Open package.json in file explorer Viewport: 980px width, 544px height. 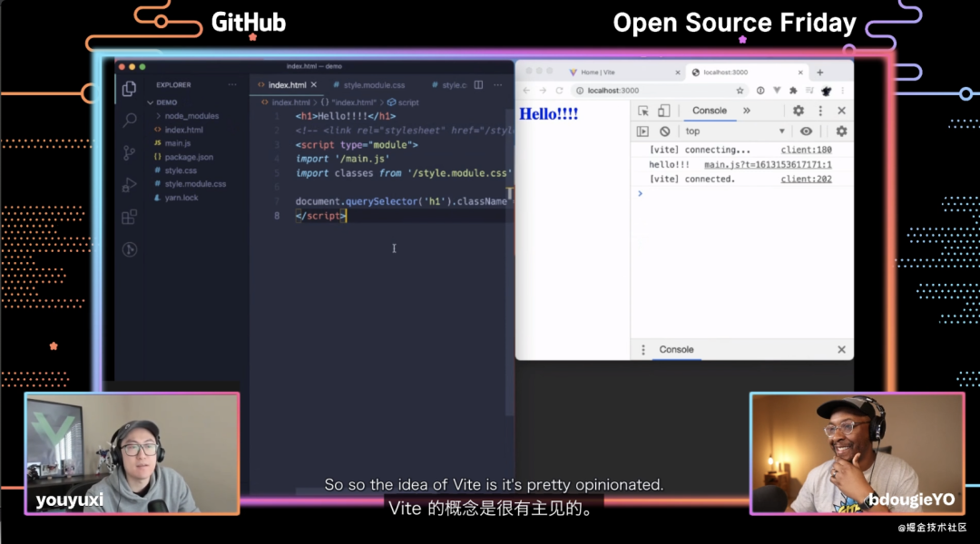(x=189, y=158)
